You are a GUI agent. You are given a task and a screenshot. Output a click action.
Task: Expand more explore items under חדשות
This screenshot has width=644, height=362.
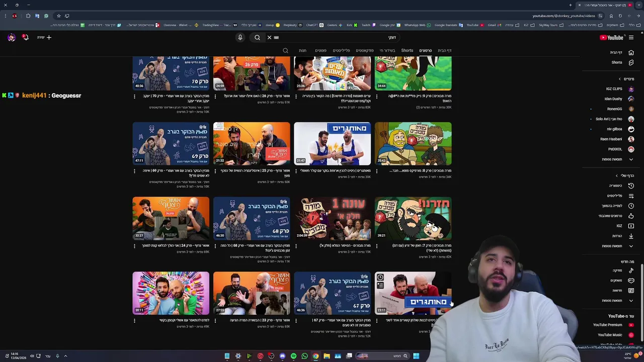617,301
